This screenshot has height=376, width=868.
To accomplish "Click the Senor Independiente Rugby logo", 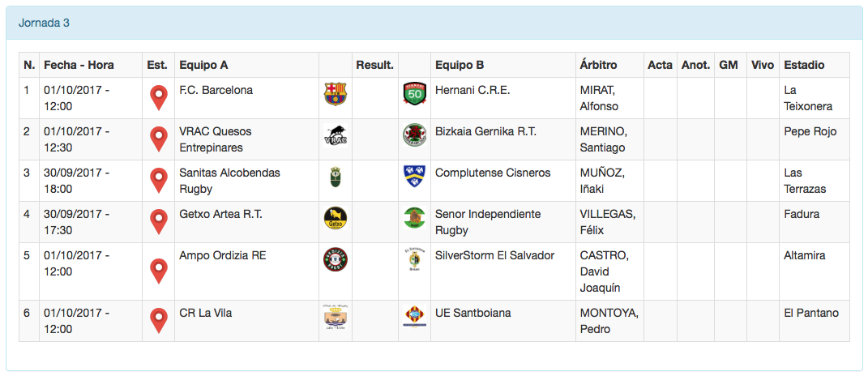I will [x=414, y=218].
